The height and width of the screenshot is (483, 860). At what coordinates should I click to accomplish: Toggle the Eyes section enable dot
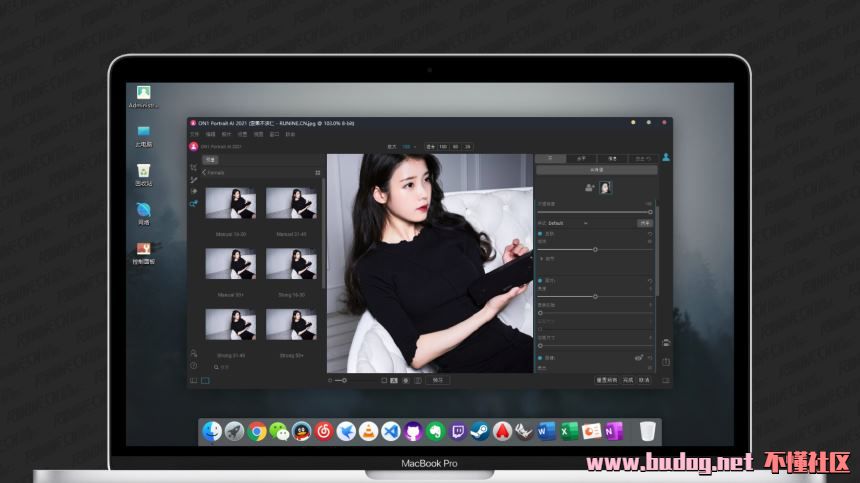pyautogui.click(x=541, y=281)
